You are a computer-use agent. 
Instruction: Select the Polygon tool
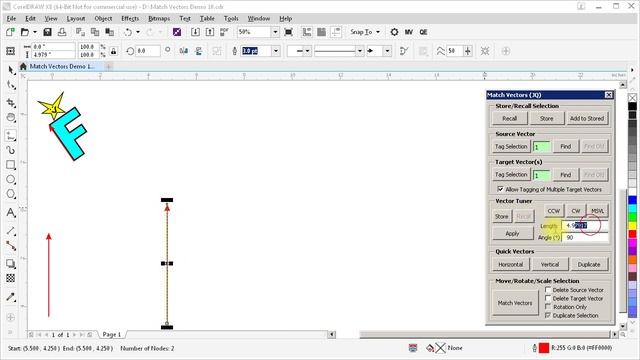coord(11,194)
